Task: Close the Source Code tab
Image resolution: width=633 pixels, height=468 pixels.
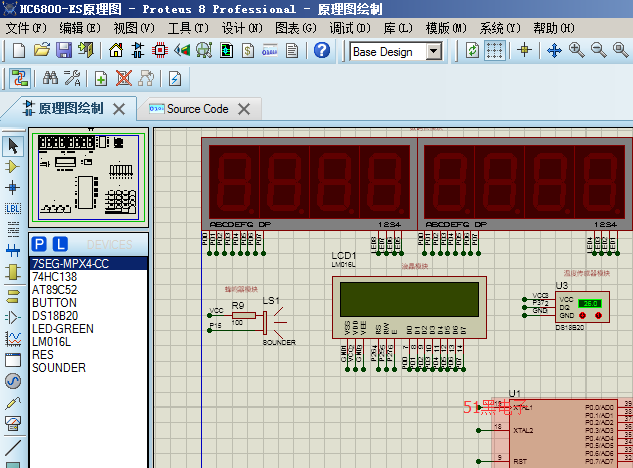Action: pos(244,109)
